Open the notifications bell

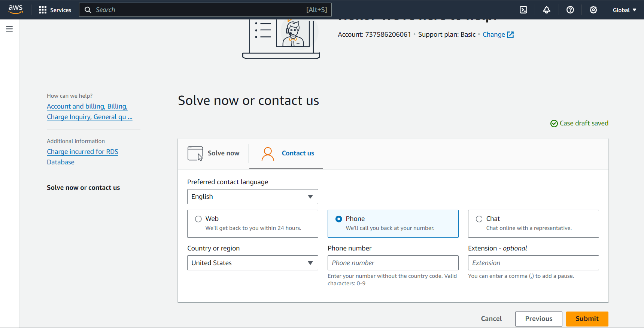[547, 10]
